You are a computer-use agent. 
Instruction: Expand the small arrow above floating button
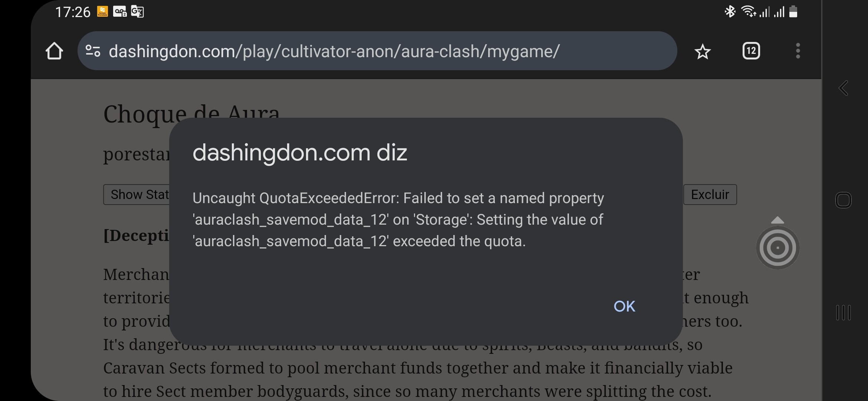(x=777, y=220)
